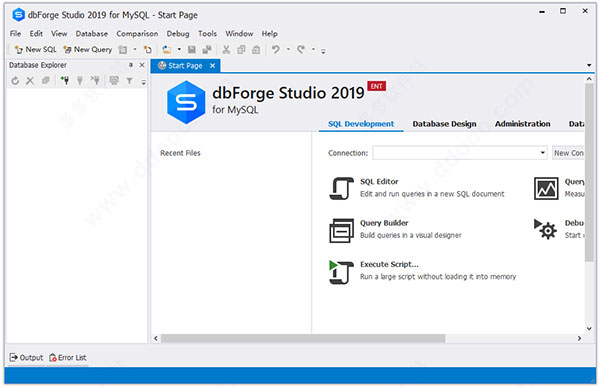Click the Debug gear-and-play icon

[x=545, y=229]
